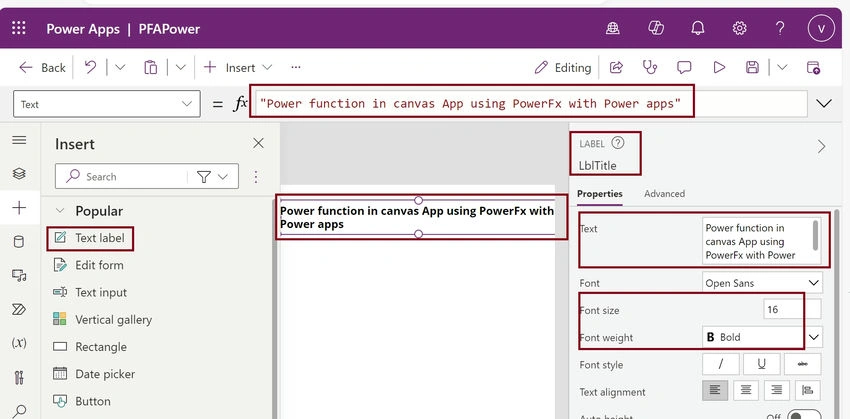Open the Data cylinder icon
This screenshot has height=419, width=850.
click(19, 242)
